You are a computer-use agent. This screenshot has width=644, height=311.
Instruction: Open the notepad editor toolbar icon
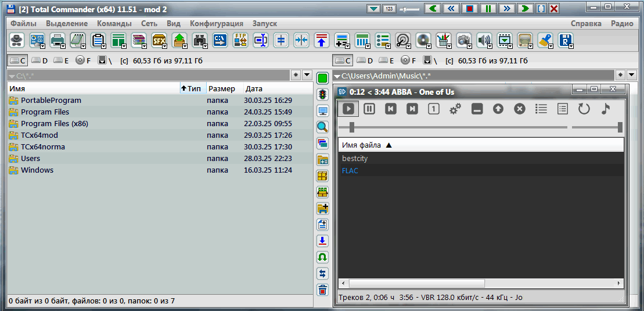coord(78,40)
